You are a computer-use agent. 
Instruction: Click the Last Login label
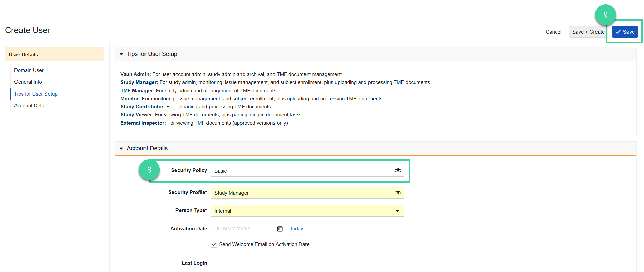click(194, 263)
